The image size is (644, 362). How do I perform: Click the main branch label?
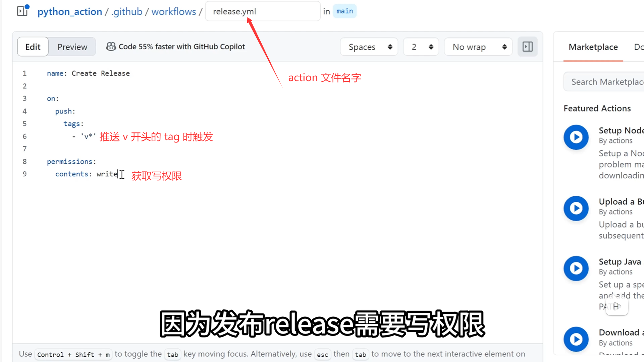coord(344,11)
